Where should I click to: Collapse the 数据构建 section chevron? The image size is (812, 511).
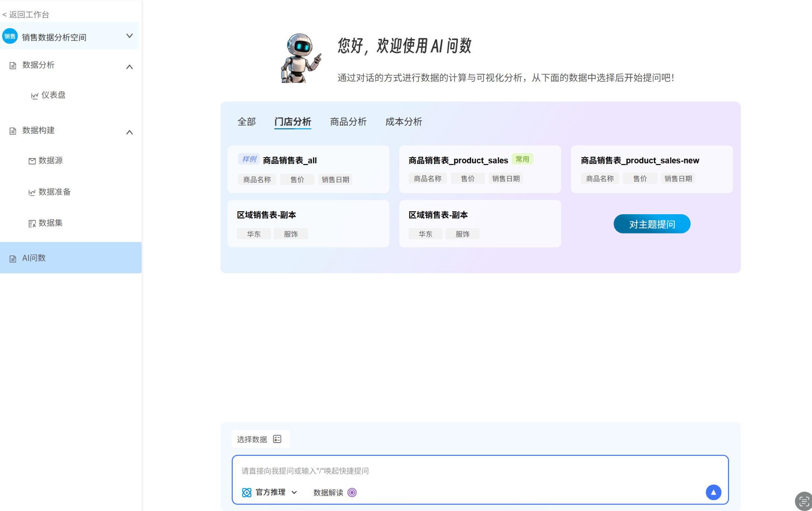click(129, 132)
